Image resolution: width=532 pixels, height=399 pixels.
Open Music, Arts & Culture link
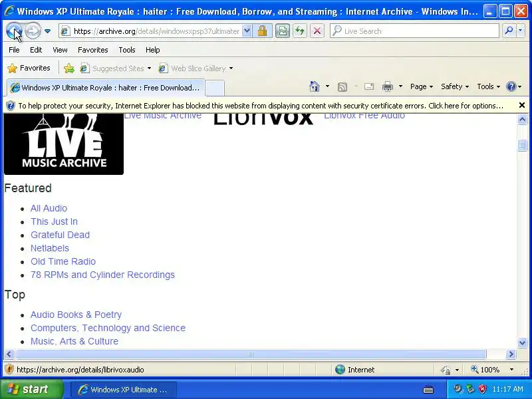point(74,341)
